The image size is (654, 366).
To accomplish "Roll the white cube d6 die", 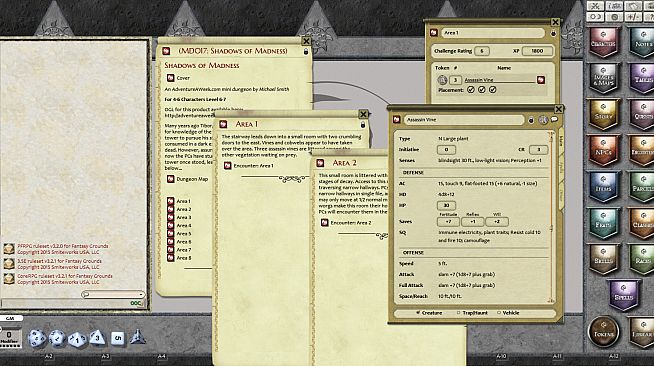I will pyautogui.click(x=118, y=338).
